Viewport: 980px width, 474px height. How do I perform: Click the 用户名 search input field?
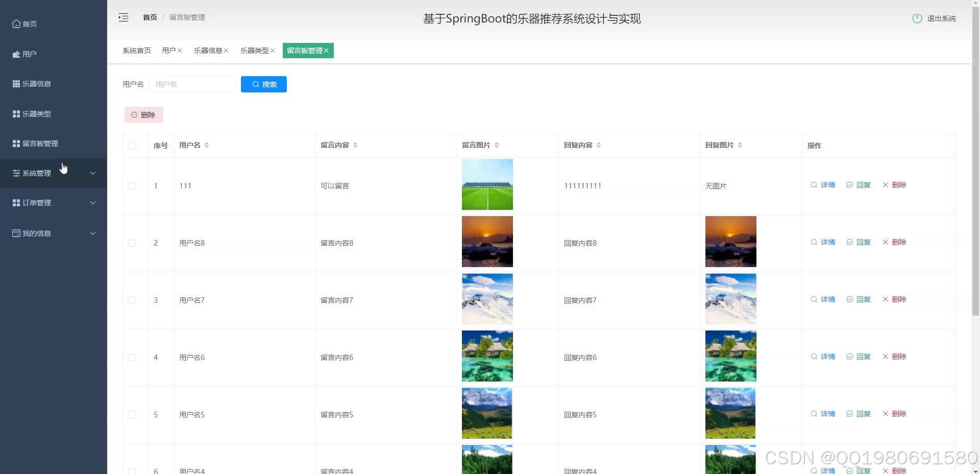(x=192, y=84)
